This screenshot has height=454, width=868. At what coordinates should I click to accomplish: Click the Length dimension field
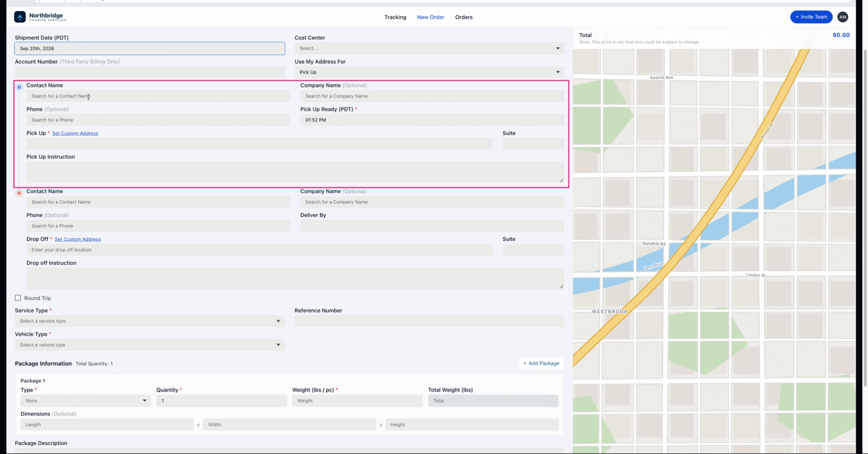pyautogui.click(x=107, y=425)
